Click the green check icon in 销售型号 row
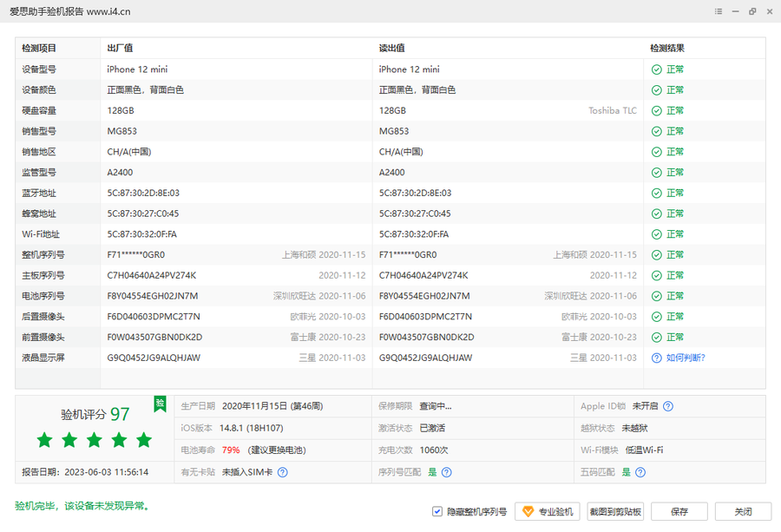Viewport: 781px width, 532px height. point(657,132)
